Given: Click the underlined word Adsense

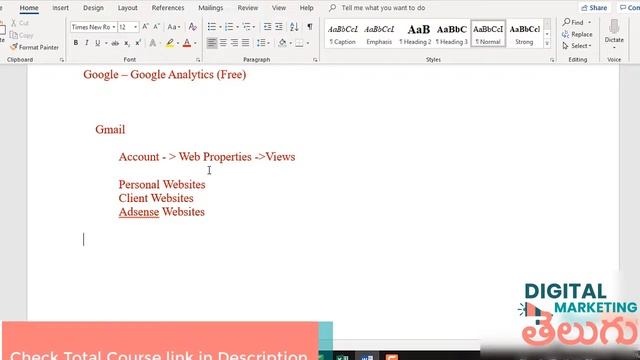Looking at the screenshot, I should coord(139,212).
